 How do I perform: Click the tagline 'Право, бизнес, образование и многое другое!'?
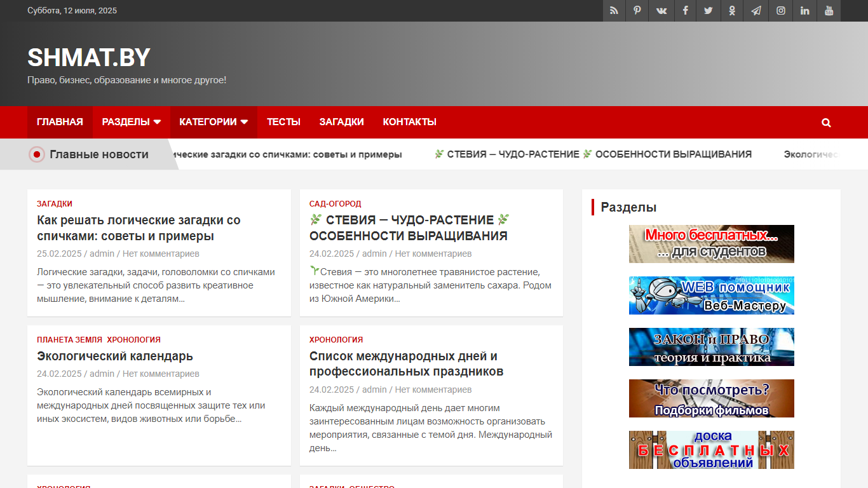127,80
